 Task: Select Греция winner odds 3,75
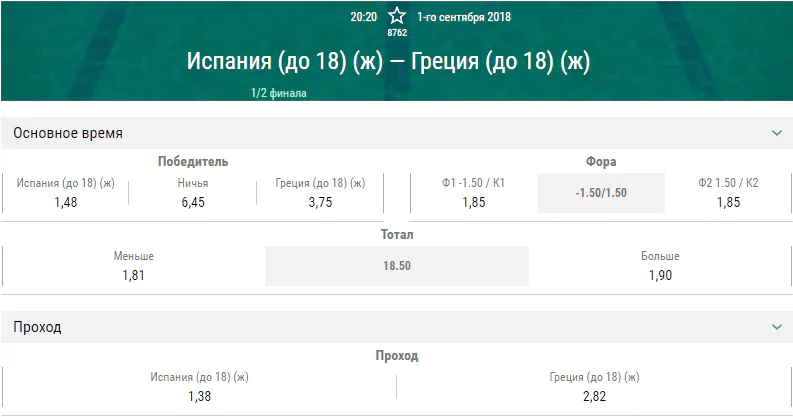coord(320,193)
